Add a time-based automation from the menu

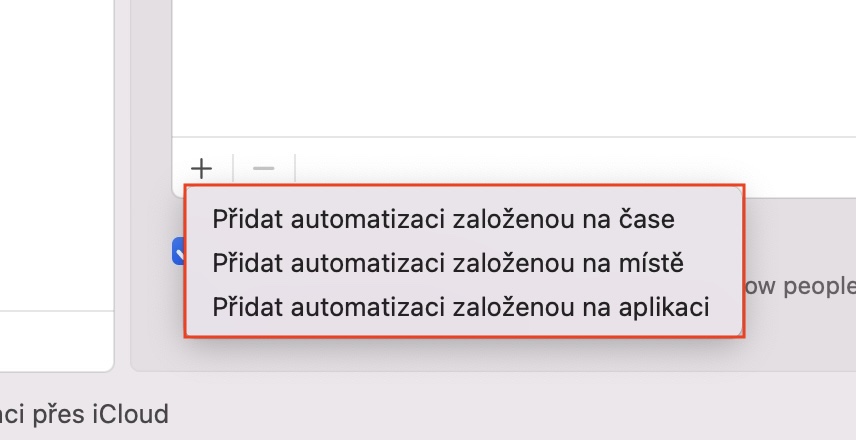click(443, 219)
